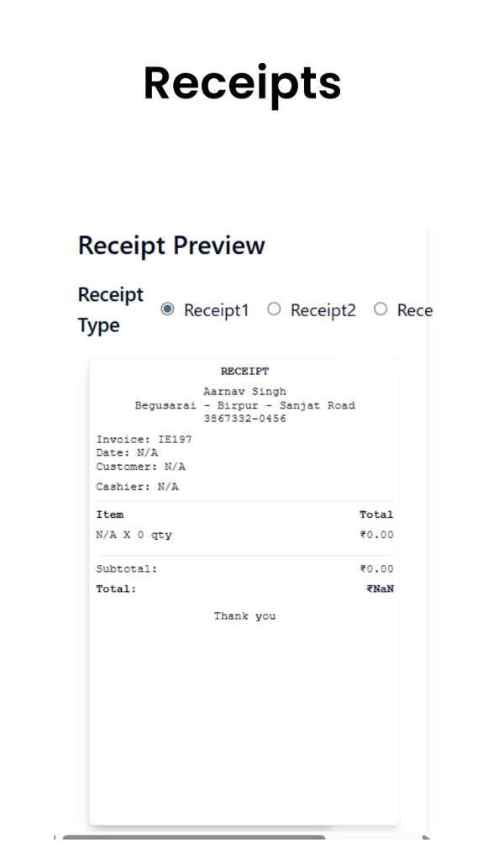The image size is (504, 861).
Task: Click the Customer N/A field
Action: (x=137, y=467)
